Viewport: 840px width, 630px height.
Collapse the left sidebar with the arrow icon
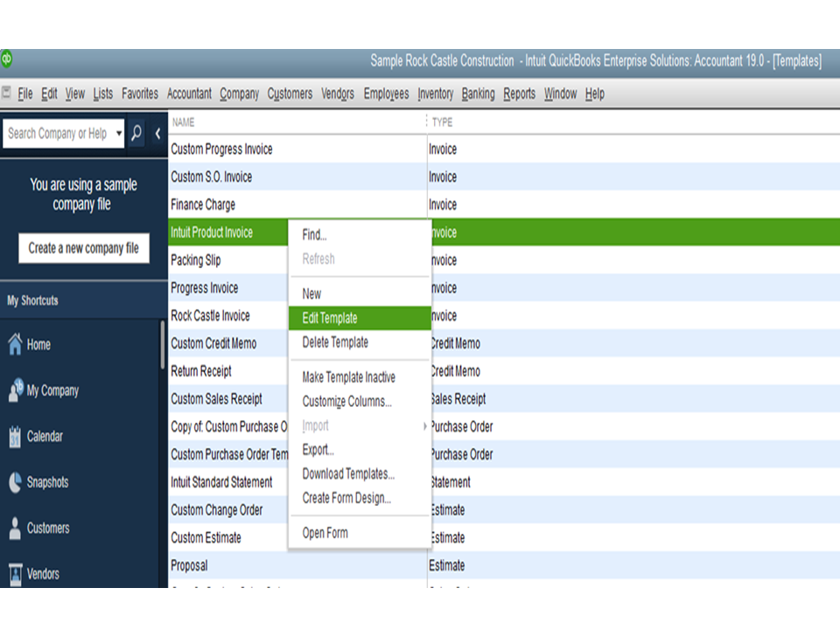[157, 133]
